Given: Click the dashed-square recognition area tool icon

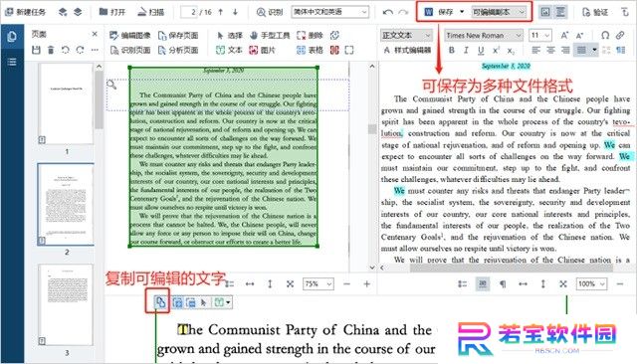Looking at the screenshot, I should (x=349, y=51).
